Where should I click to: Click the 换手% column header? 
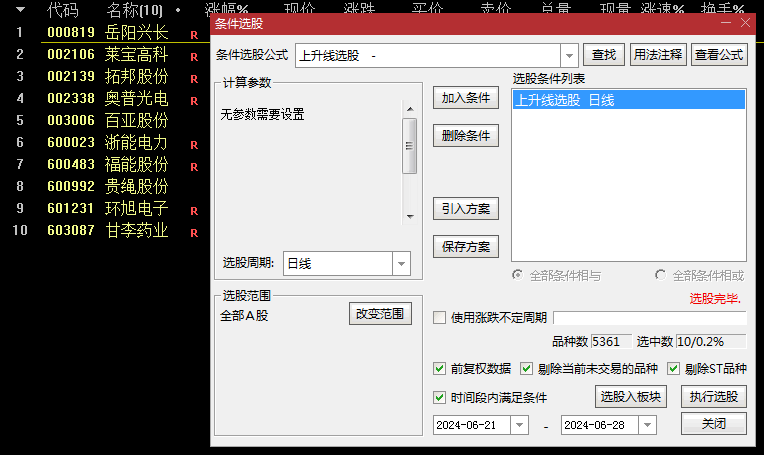[723, 7]
